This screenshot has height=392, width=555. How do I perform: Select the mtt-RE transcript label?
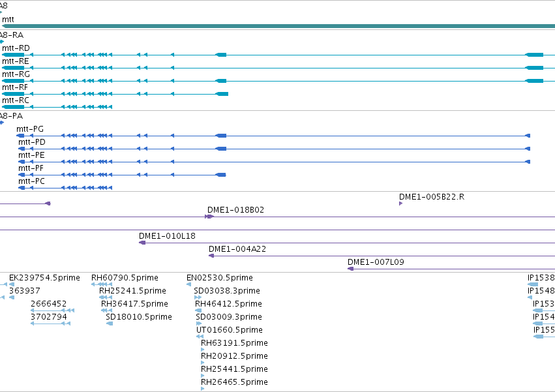(x=16, y=61)
